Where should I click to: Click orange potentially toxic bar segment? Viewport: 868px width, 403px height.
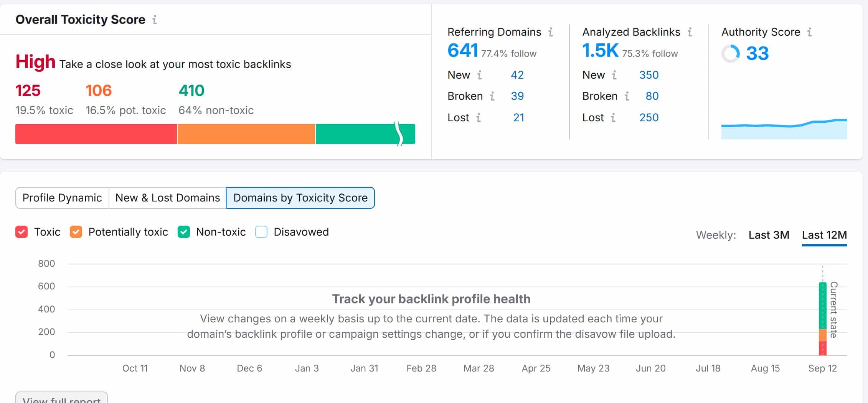point(246,134)
